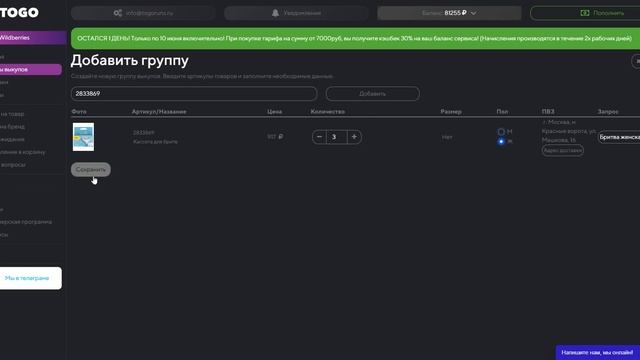Click the Запрос column header
640x360 pixels.
click(x=608, y=111)
